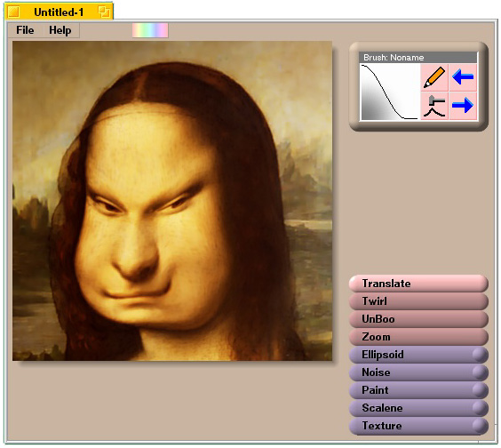Screen dimensions: 501x448
Task: Select the stamp tool icon
Action: point(434,106)
